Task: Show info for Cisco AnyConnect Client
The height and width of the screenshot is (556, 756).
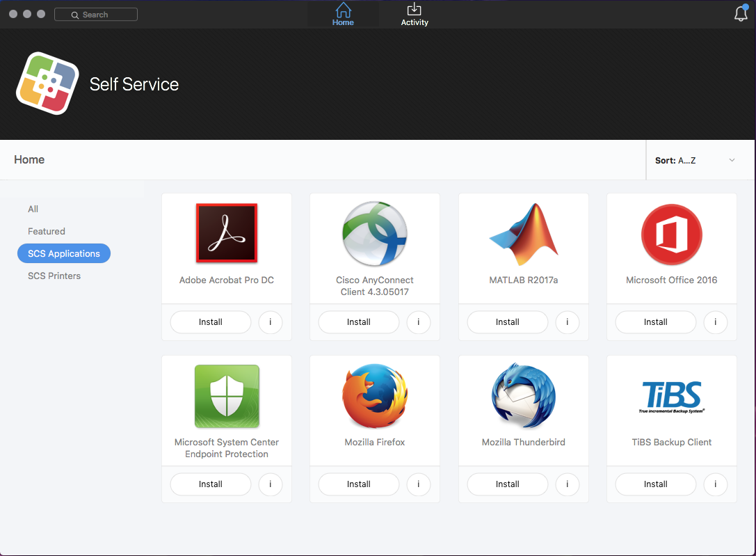Action: 419,322
